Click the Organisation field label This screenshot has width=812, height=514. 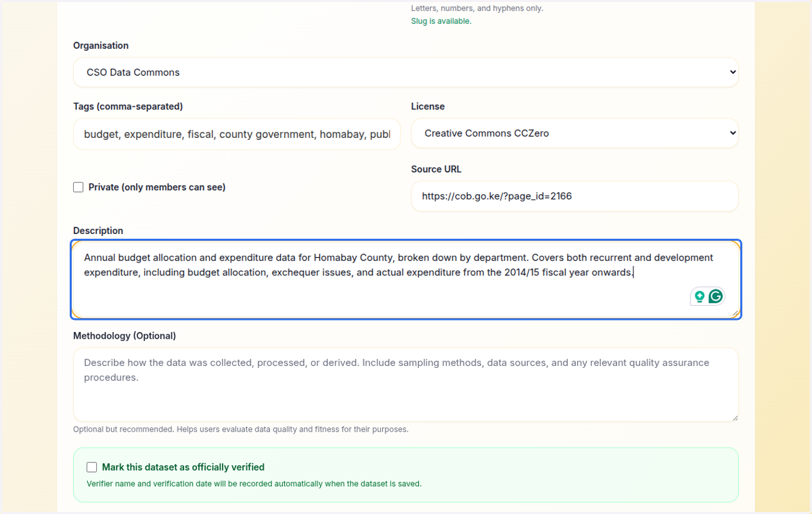pyautogui.click(x=101, y=45)
